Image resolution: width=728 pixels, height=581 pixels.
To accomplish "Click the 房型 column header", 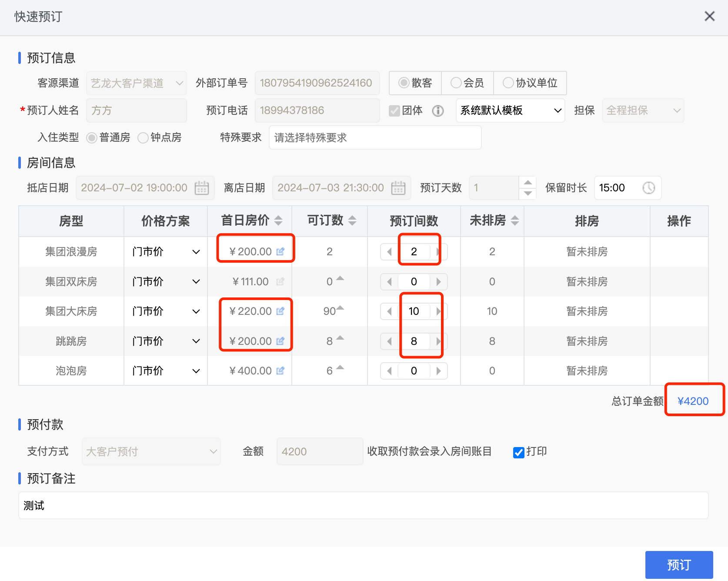I will pos(71,221).
